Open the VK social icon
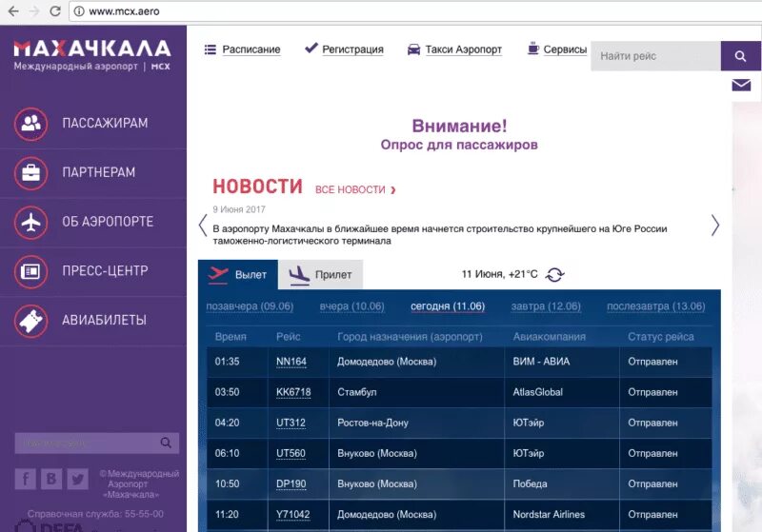 pos(51,479)
